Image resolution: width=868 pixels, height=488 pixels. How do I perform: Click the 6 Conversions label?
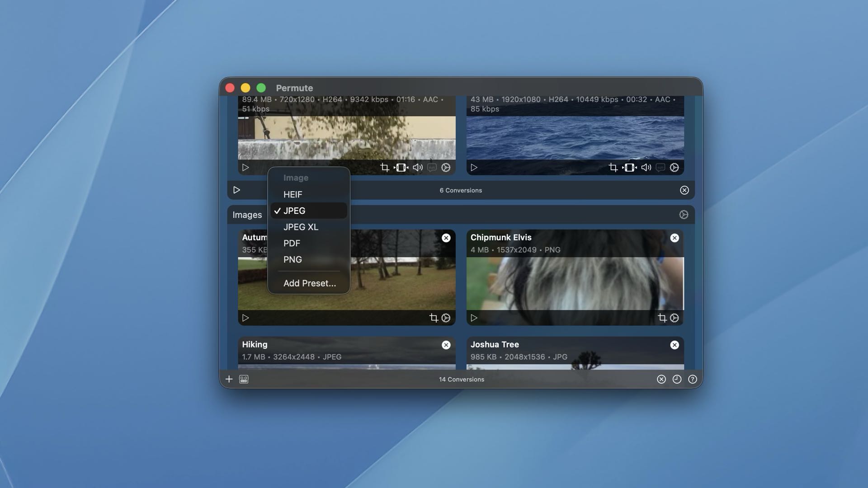(x=461, y=190)
